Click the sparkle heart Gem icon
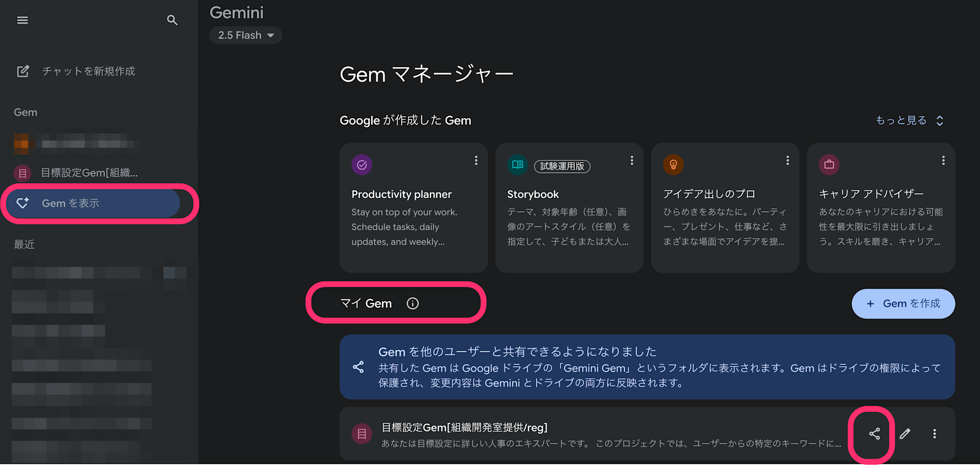The image size is (980, 465). coord(23,203)
